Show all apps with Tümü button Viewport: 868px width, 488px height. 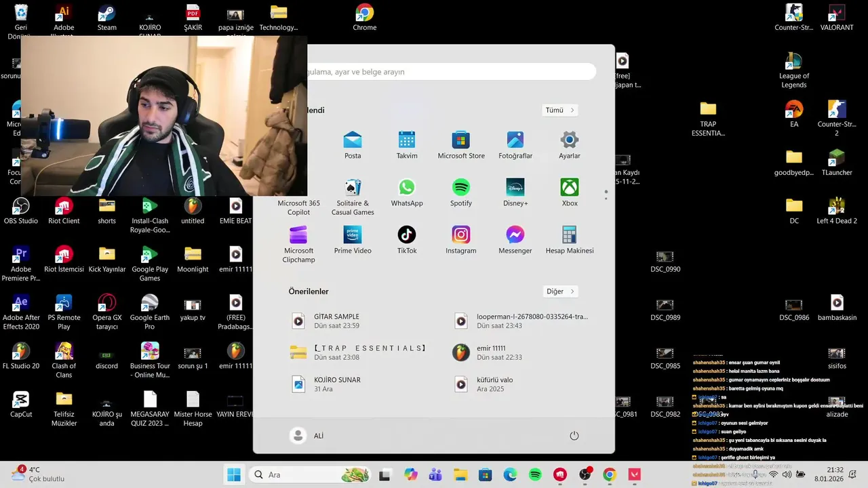click(x=560, y=110)
